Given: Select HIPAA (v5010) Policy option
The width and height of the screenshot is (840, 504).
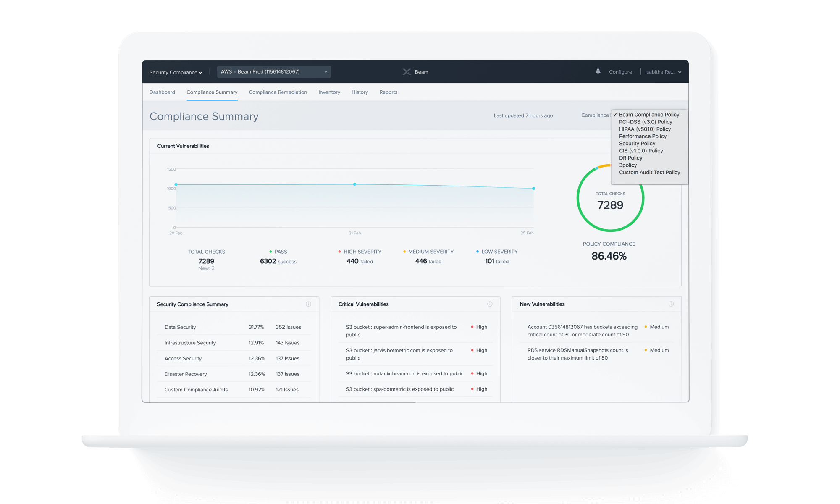Looking at the screenshot, I should coord(645,129).
